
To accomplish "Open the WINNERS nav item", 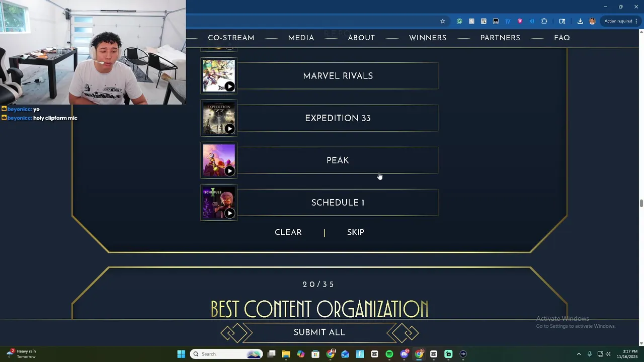I will pyautogui.click(x=428, y=38).
